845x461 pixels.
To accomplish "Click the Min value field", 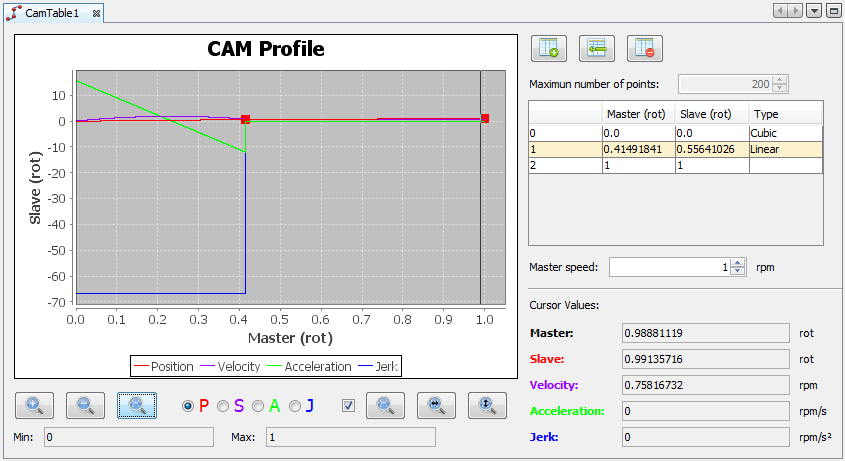I will (x=129, y=437).
